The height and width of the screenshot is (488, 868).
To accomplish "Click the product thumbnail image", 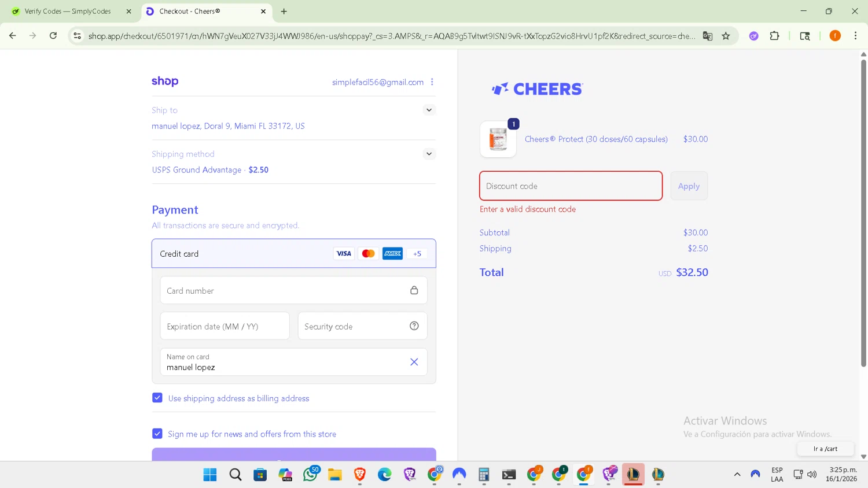I will pyautogui.click(x=498, y=139).
